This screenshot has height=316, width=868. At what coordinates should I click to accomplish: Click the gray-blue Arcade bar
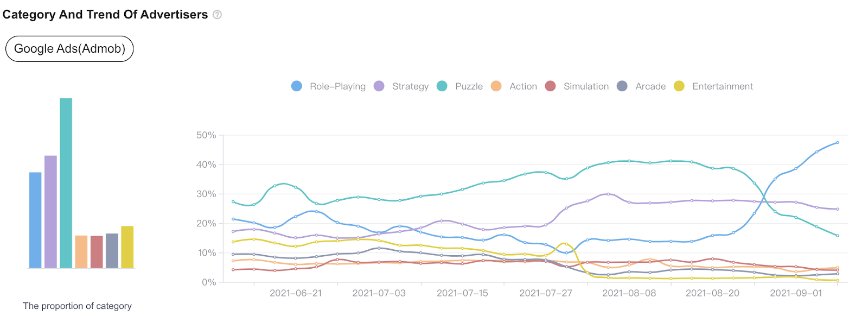coord(112,250)
